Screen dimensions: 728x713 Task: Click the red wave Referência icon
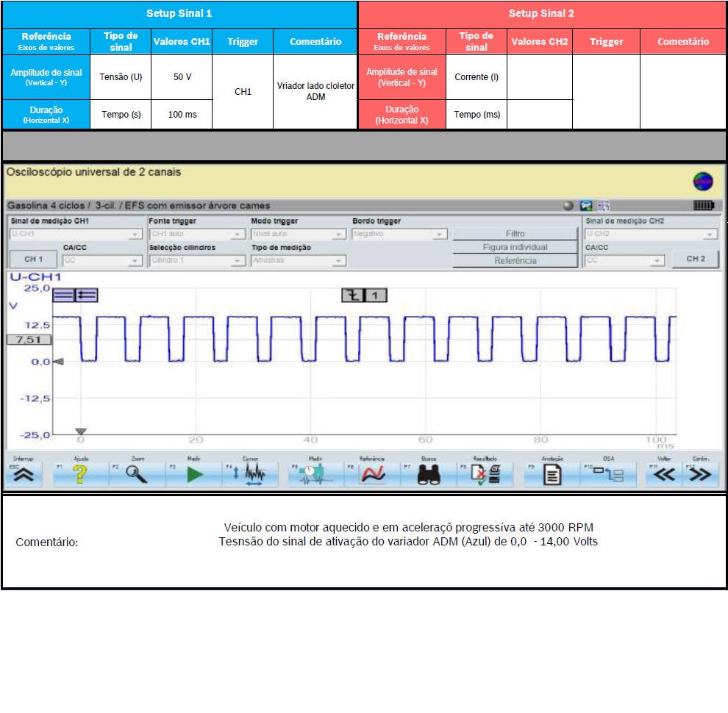point(374,475)
